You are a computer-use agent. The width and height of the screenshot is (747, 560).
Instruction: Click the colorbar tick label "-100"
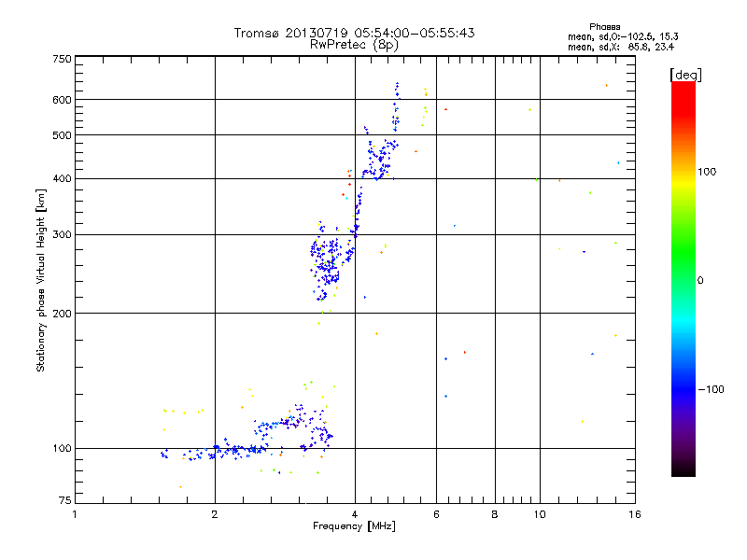pos(711,389)
